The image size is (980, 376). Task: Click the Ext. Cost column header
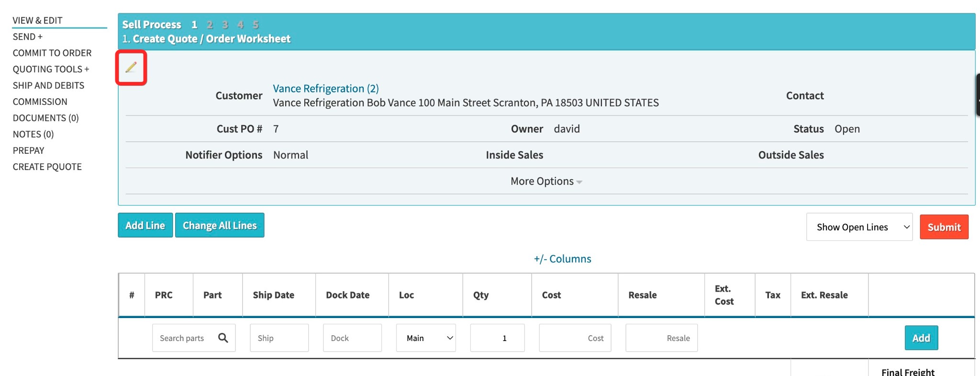(724, 295)
